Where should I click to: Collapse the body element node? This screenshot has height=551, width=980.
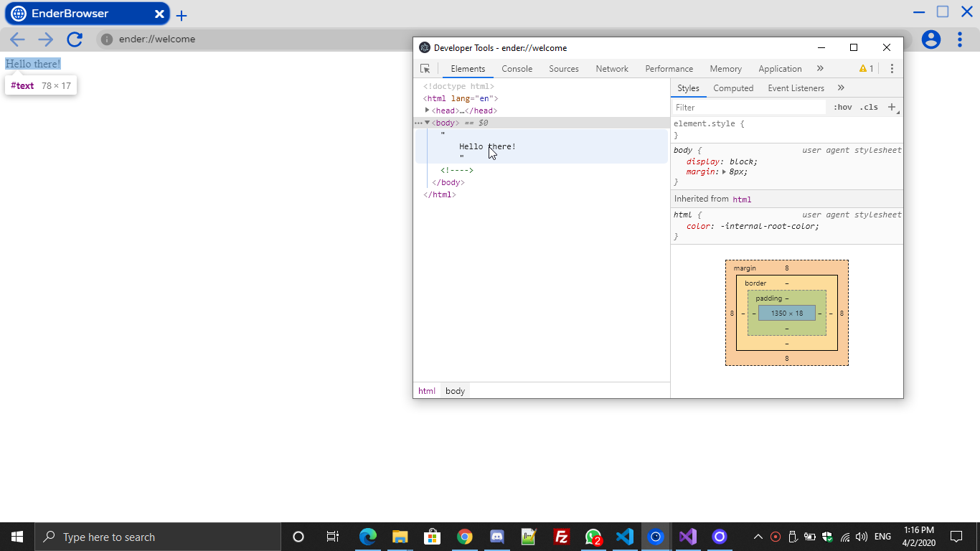427,123
